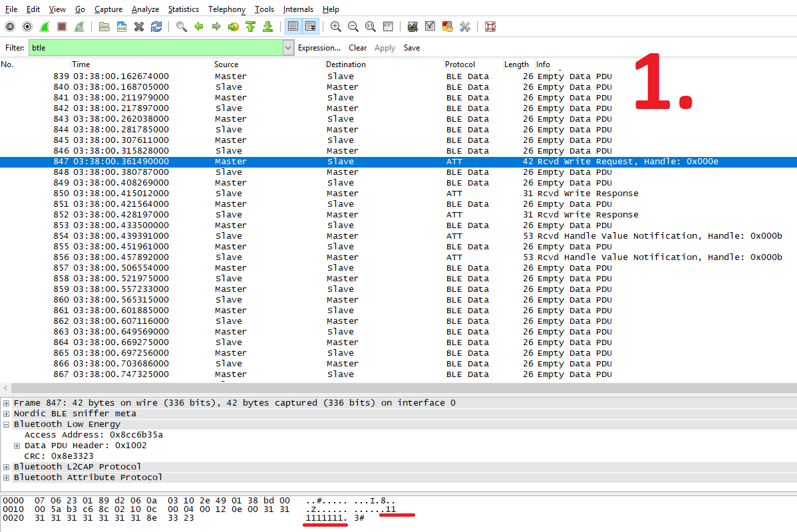Open the Telephony menu
The image size is (797, 532).
point(227,9)
